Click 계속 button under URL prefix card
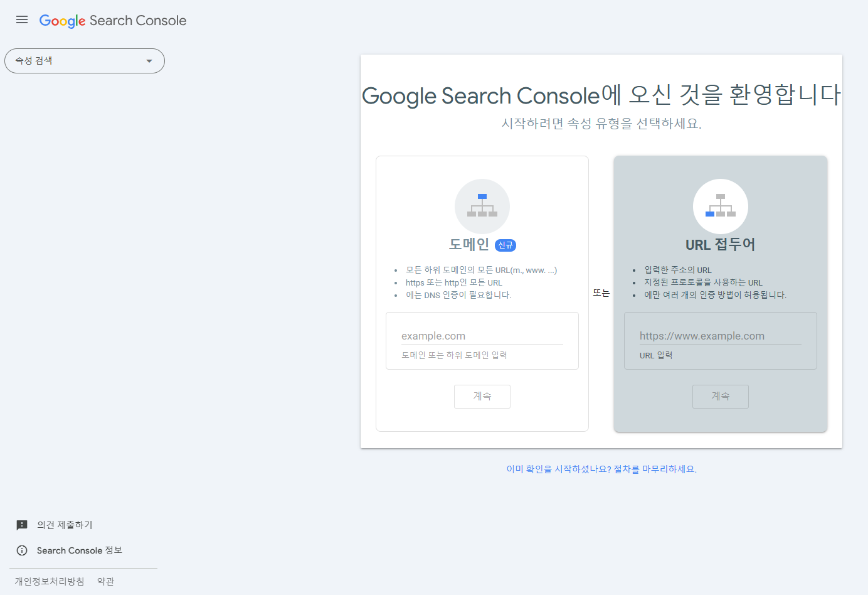Screen dimensions: 868x595 (x=721, y=397)
